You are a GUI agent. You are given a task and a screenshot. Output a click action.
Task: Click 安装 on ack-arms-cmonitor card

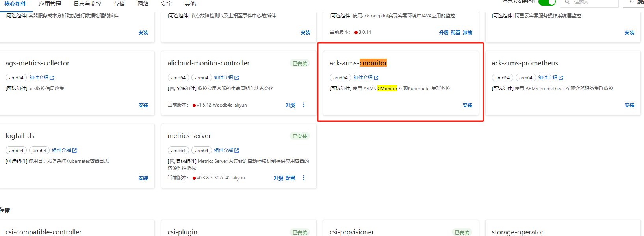click(x=468, y=105)
